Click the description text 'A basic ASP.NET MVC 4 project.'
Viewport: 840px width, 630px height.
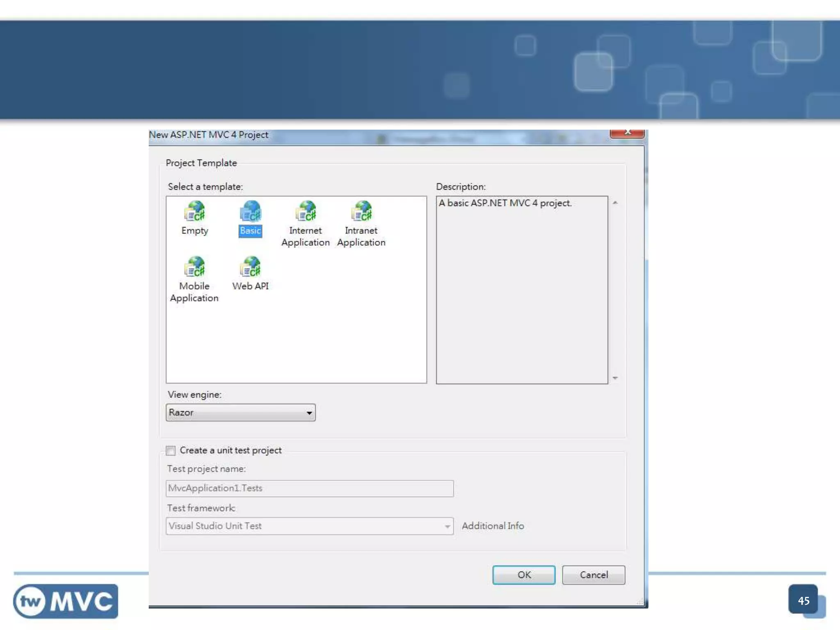click(x=505, y=203)
